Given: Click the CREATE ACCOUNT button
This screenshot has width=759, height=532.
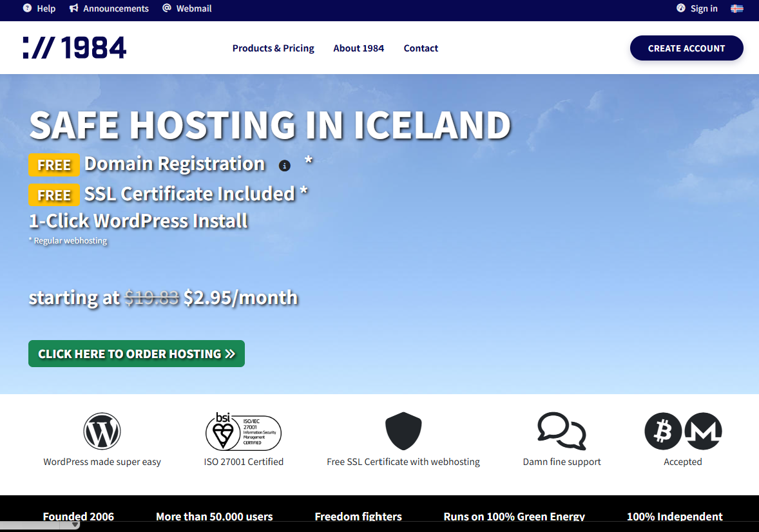Looking at the screenshot, I should [x=686, y=48].
